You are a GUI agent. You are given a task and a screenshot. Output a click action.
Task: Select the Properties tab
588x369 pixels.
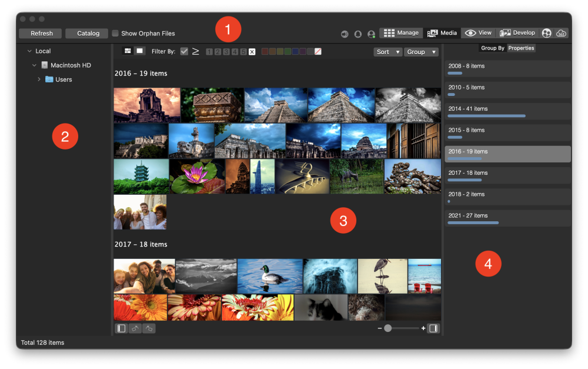pyautogui.click(x=521, y=48)
